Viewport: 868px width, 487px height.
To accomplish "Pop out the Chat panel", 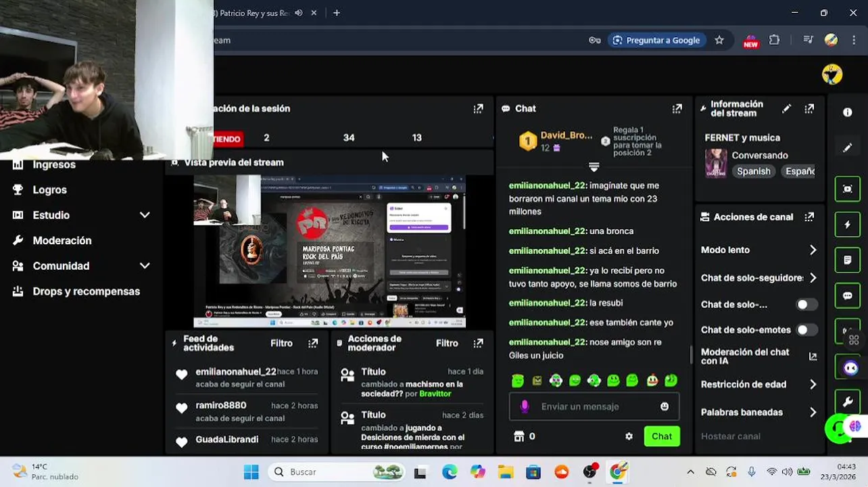I will pos(677,108).
